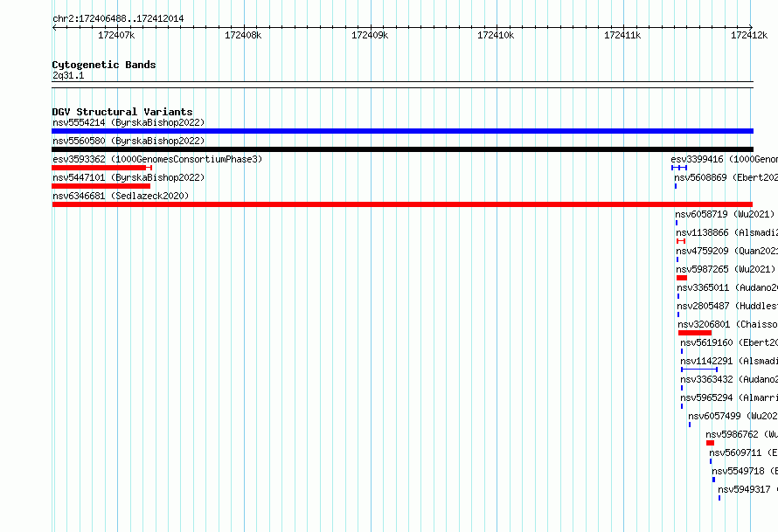The image size is (778, 532).
Task: Open the nsv1142291 variant label
Action: (x=729, y=361)
